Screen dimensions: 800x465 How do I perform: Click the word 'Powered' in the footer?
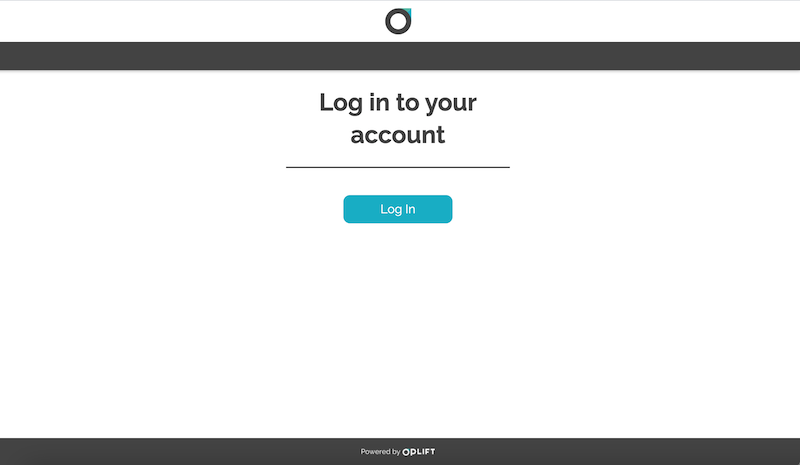pos(375,452)
